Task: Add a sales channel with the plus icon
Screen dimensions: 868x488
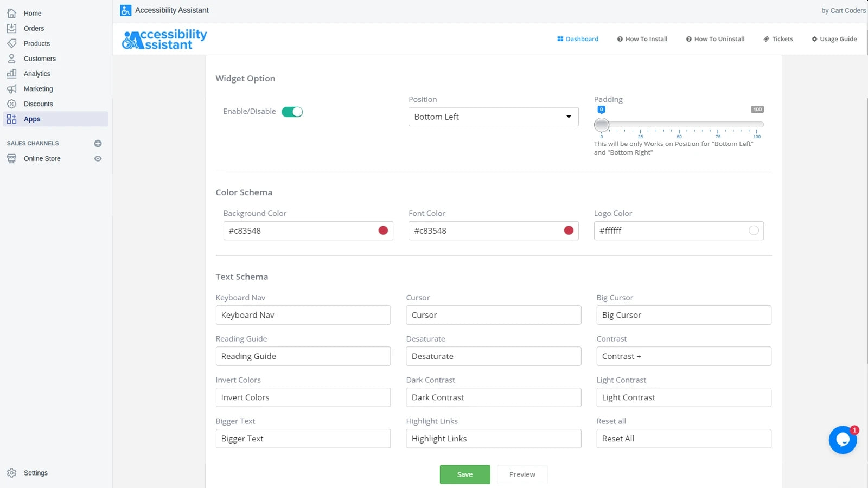Action: coord(98,143)
